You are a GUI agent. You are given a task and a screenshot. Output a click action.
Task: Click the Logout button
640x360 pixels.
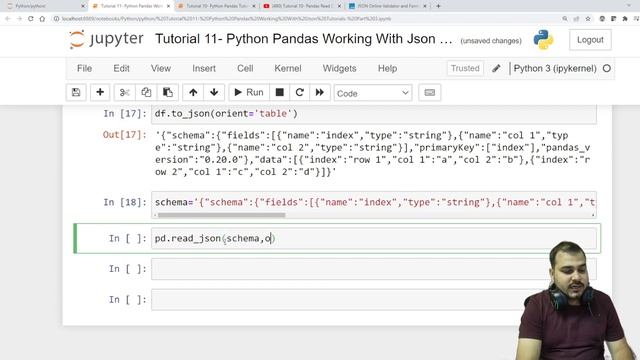[x=590, y=40]
